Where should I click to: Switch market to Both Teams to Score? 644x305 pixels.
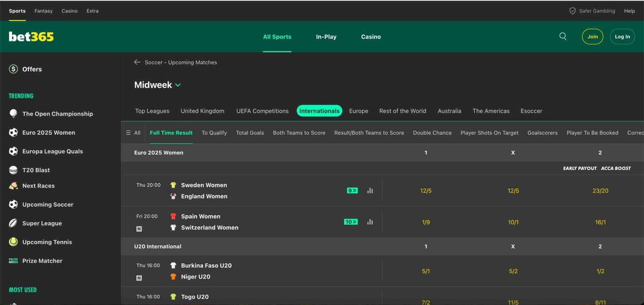tap(299, 133)
